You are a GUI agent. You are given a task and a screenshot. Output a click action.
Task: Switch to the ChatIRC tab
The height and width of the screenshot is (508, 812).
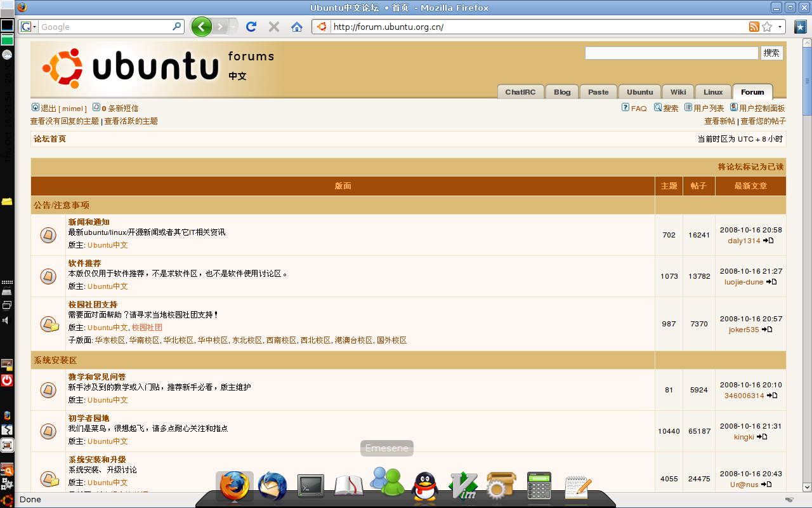pos(520,92)
